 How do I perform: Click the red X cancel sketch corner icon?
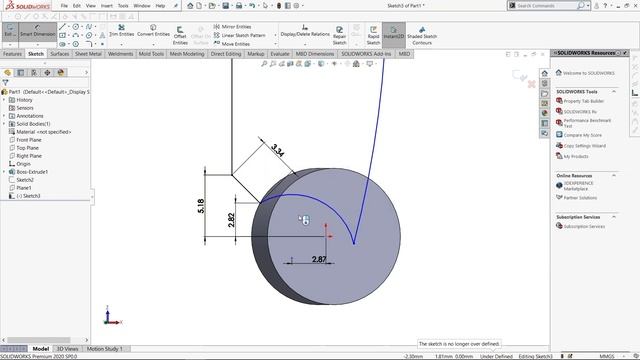pos(531,84)
